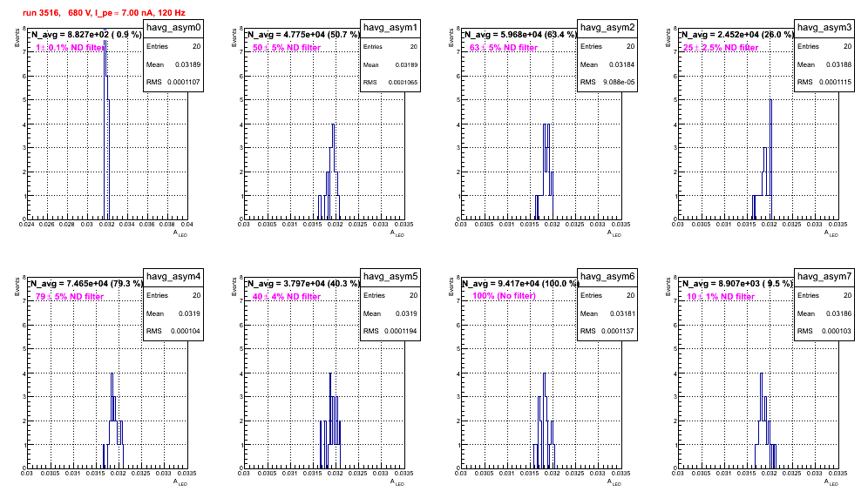This screenshot has height=498, width=868.
Task: Click the N_avg = 3.797e+04 label
Action: [x=303, y=283]
